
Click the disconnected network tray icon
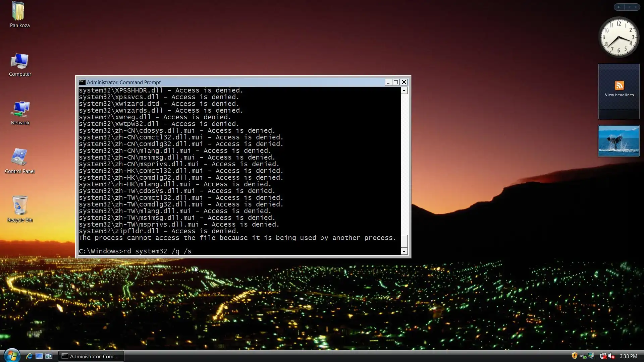pos(603,356)
